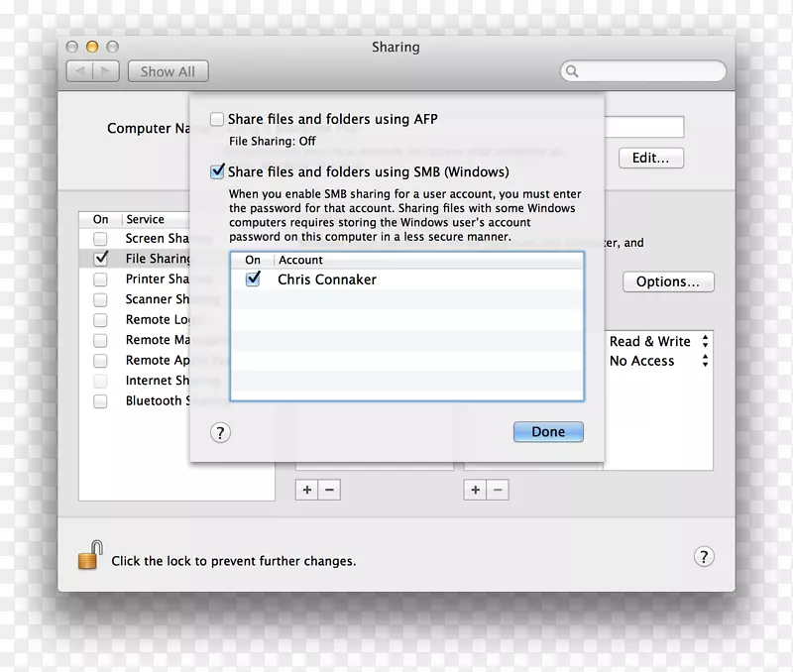Go back with the left arrow button
The height and width of the screenshot is (672, 793).
click(80, 71)
